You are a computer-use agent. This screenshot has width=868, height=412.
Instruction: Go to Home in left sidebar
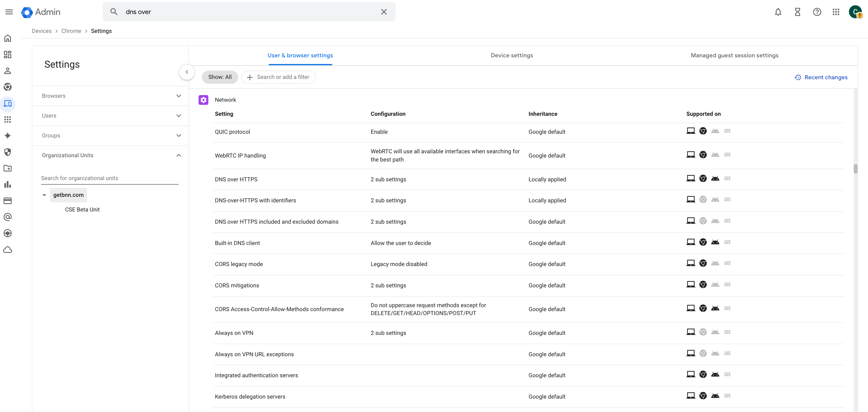8,38
